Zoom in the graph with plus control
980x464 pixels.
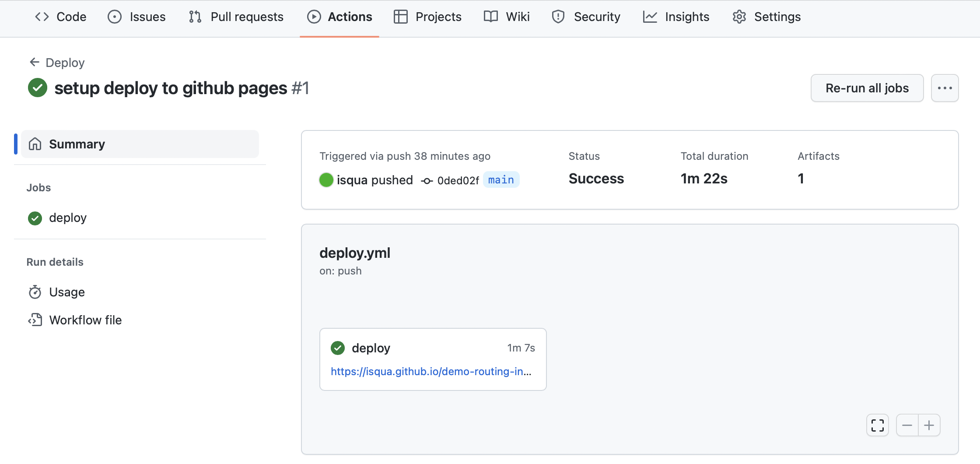click(x=929, y=425)
